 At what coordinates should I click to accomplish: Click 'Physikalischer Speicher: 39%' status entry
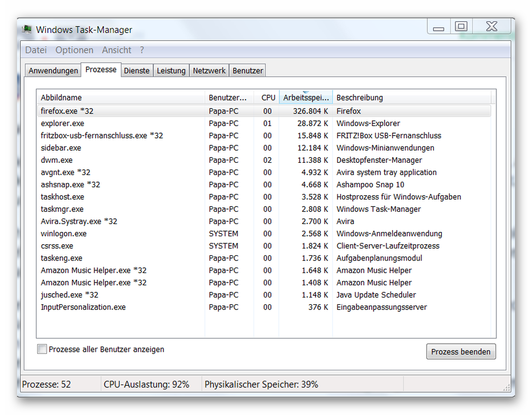(x=261, y=385)
